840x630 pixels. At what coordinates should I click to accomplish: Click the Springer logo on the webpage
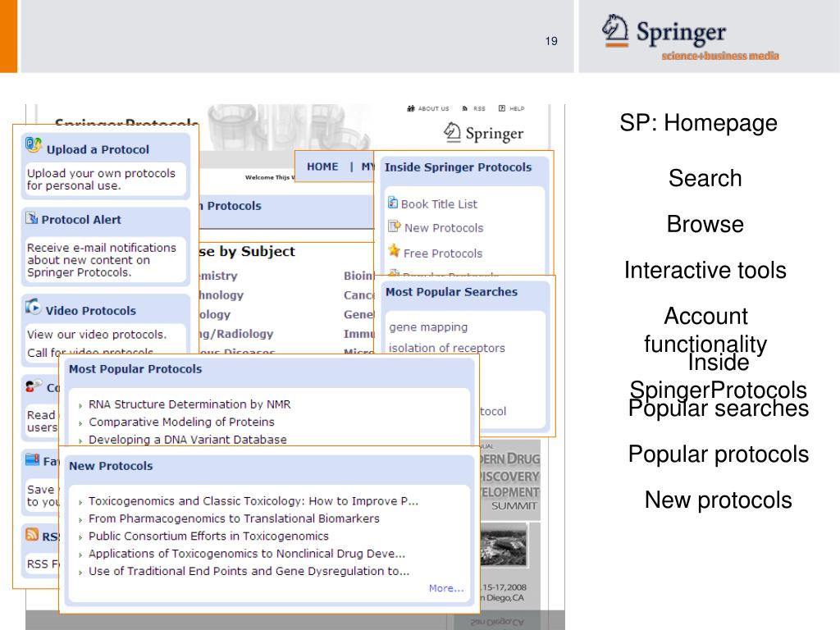[x=484, y=132]
